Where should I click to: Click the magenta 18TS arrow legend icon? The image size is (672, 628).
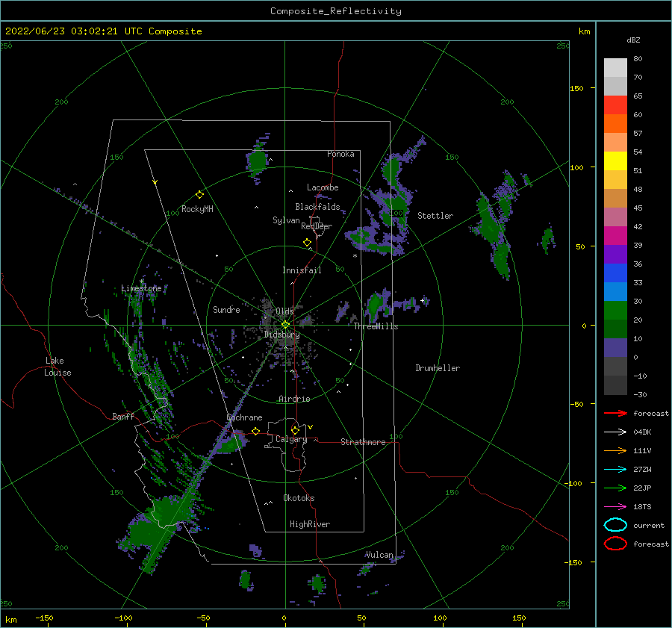click(x=615, y=507)
